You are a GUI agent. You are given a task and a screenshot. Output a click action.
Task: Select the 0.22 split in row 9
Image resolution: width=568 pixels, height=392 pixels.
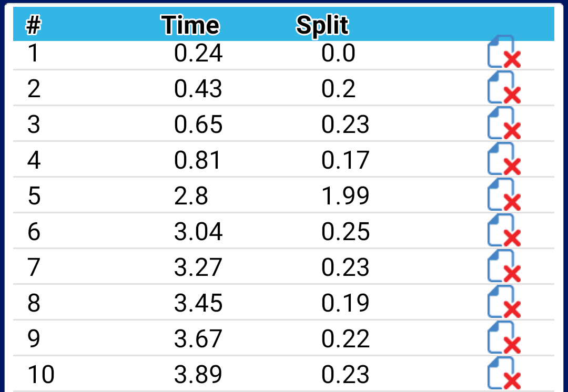(345, 339)
